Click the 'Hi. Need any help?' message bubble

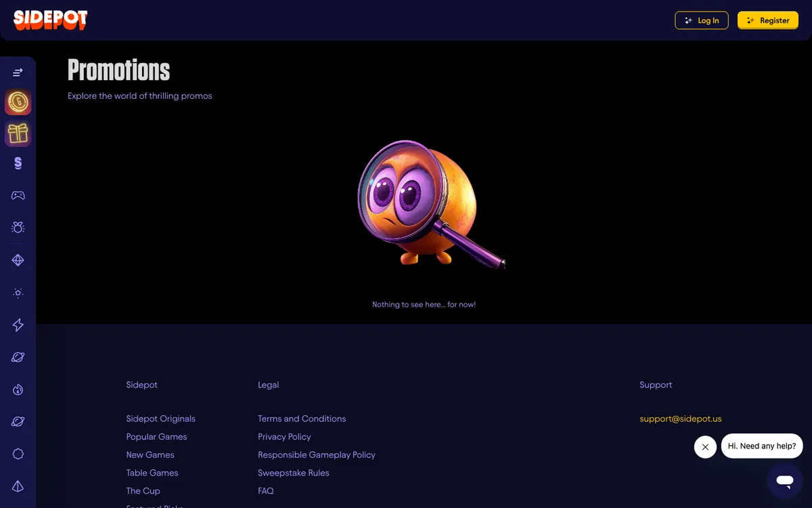click(x=762, y=446)
